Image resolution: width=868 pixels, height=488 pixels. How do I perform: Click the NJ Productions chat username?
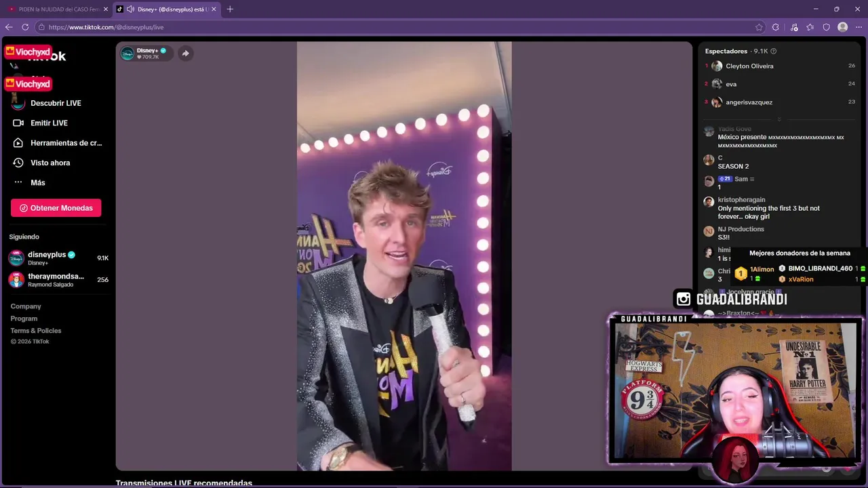[x=741, y=229]
